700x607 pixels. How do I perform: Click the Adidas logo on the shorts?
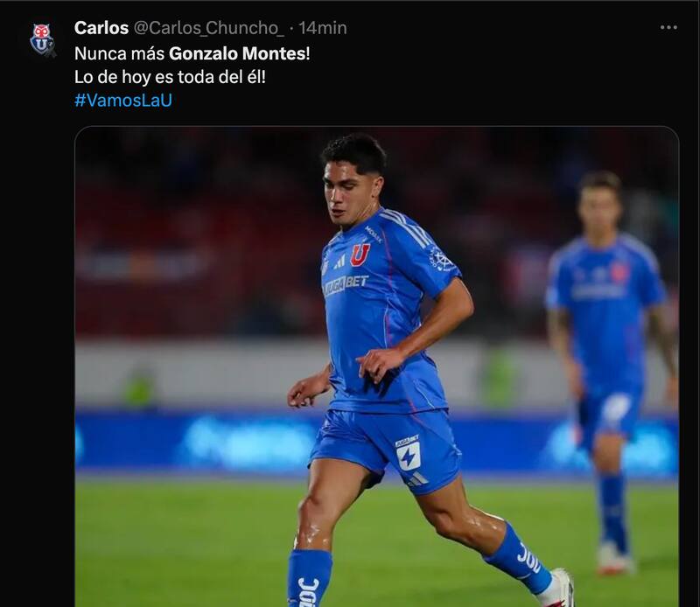[418, 480]
